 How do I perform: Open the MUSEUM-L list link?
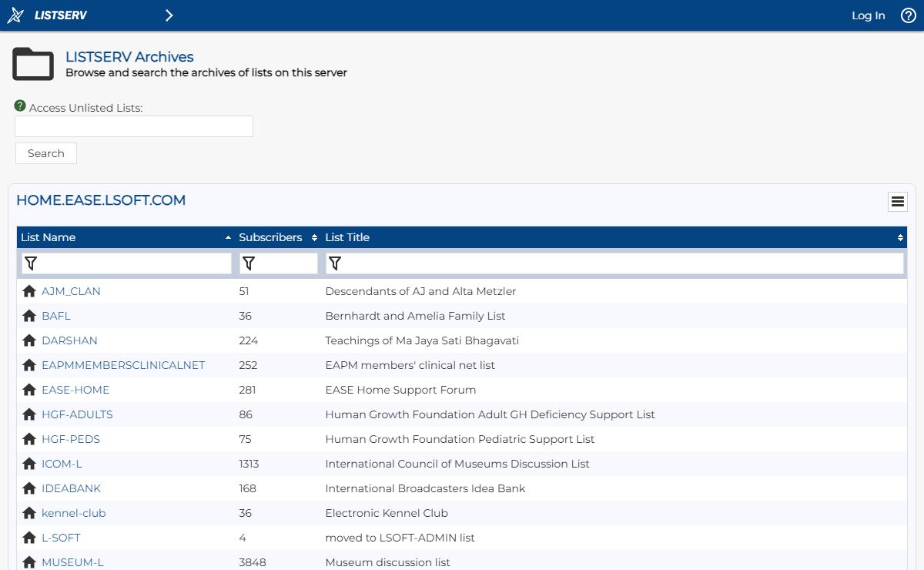(72, 562)
